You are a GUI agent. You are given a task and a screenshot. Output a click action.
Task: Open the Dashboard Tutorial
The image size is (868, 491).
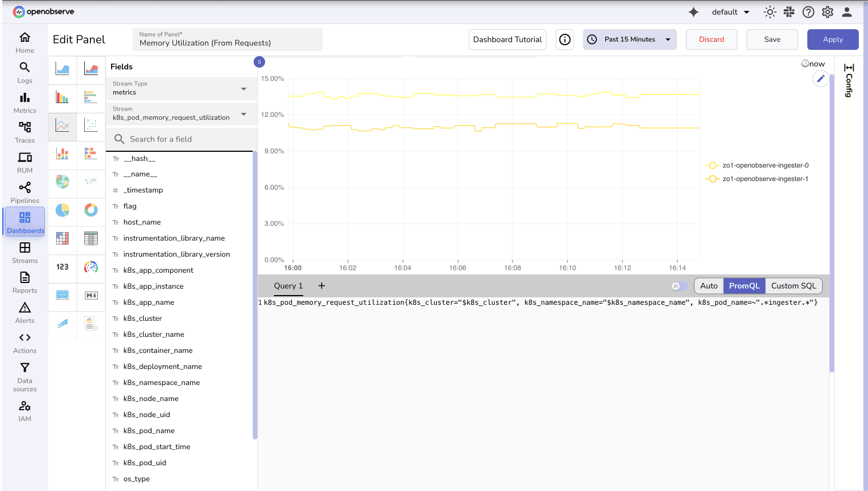click(507, 39)
